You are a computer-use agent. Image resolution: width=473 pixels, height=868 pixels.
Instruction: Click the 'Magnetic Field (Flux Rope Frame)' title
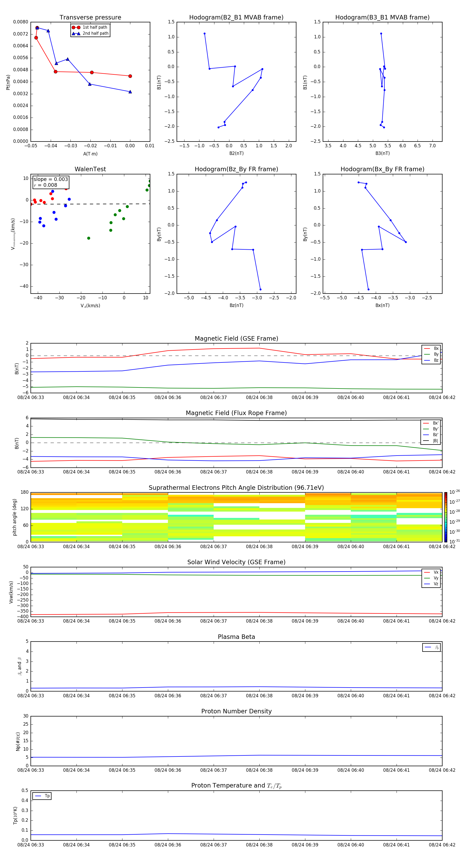[236, 413]
